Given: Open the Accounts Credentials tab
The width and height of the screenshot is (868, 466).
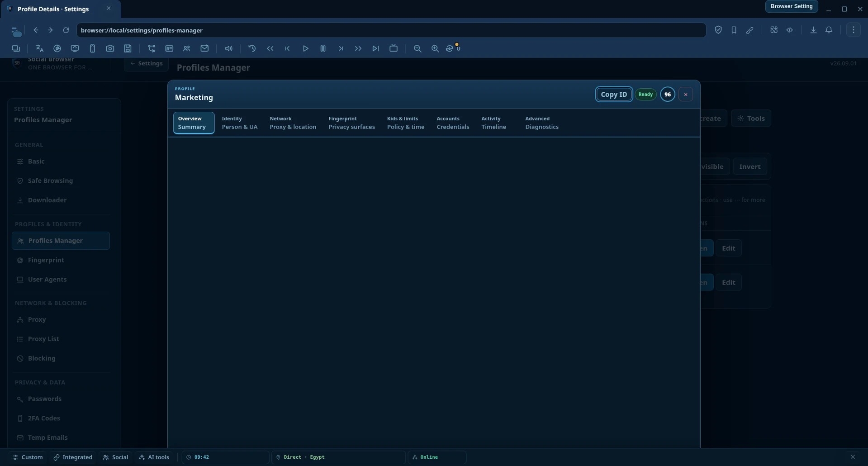Looking at the screenshot, I should [x=453, y=123].
